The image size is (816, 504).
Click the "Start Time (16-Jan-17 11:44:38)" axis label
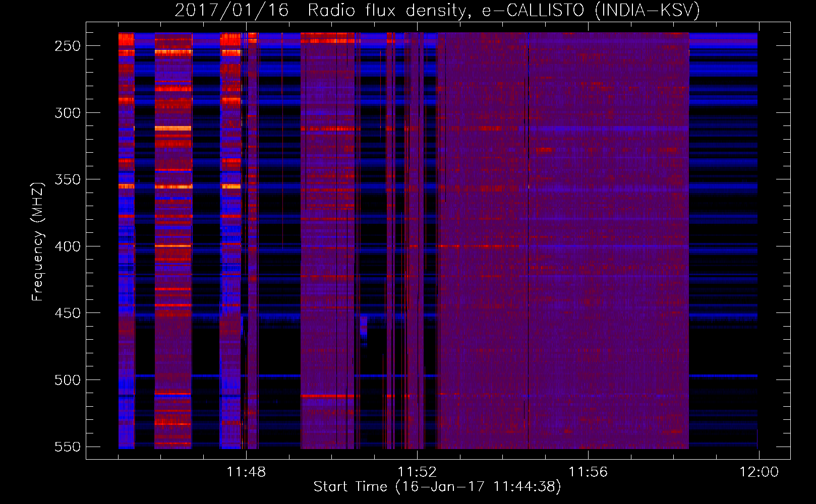437,487
